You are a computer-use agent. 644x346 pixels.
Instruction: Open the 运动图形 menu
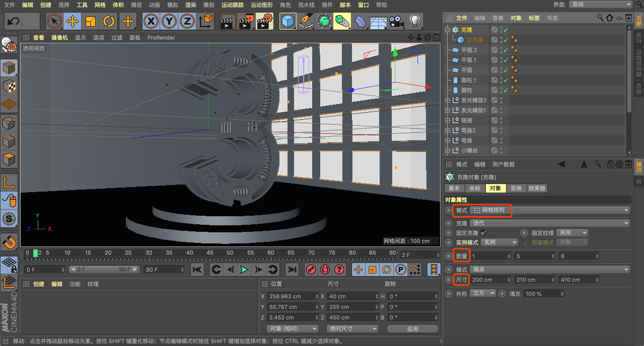262,5
